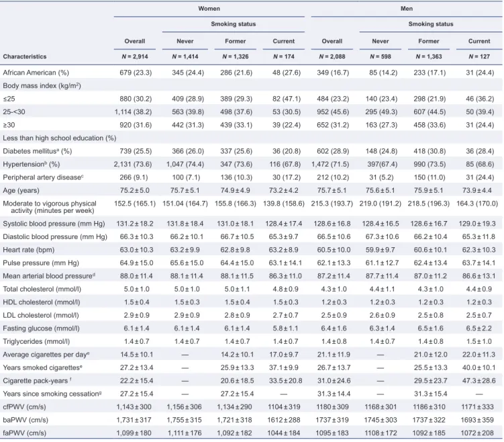Select the value '1,755±315'

[184, 420]
